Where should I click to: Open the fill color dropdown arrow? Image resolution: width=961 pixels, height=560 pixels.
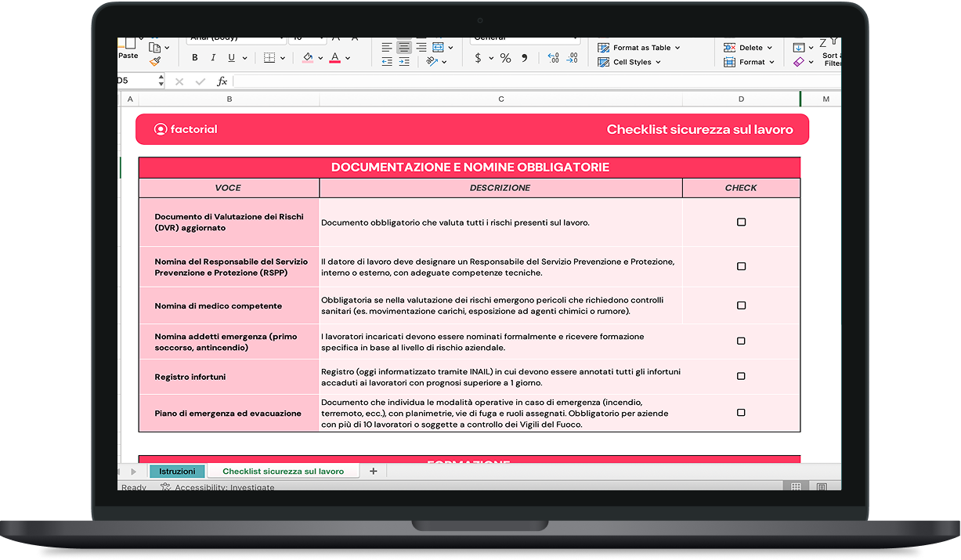(x=321, y=58)
